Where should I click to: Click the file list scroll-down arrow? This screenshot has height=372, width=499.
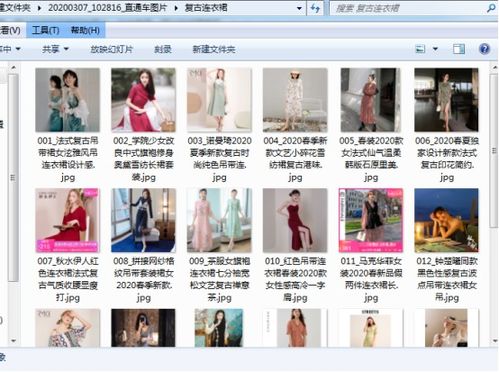(x=494, y=341)
